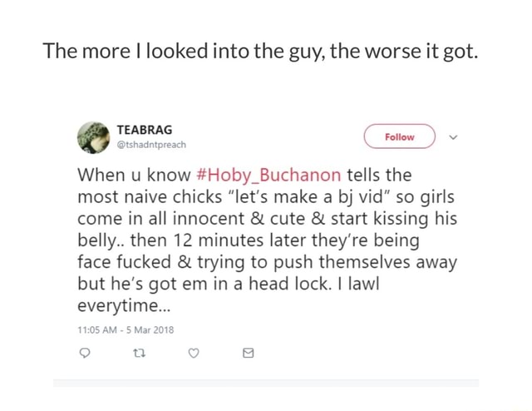
Task: Open the red hashtag link in tweet
Action: (268, 176)
